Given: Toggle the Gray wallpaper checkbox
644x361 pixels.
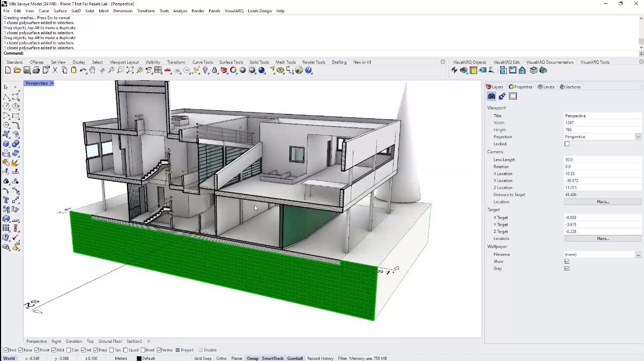Looking at the screenshot, I should click(x=567, y=268).
